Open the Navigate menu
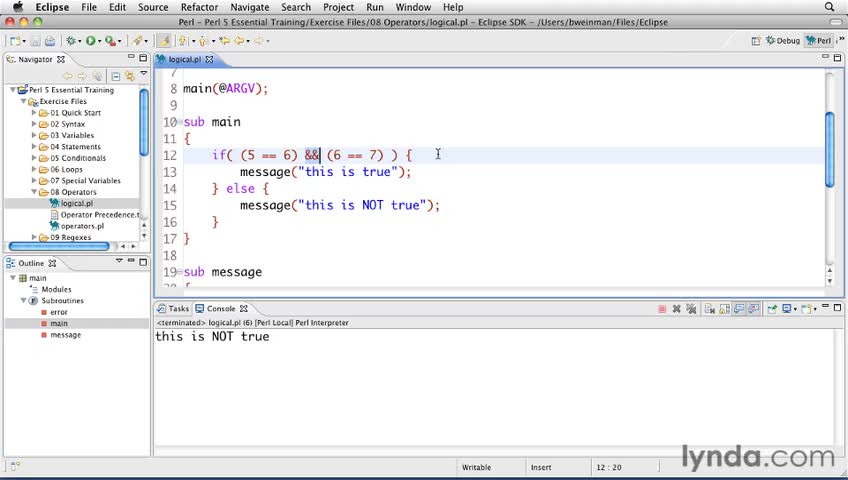The width and height of the screenshot is (848, 480). (249, 7)
